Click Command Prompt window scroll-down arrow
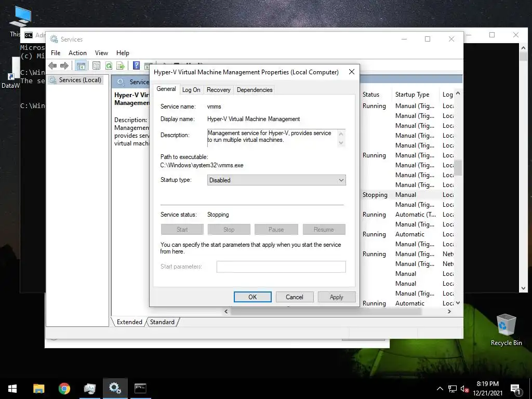The width and height of the screenshot is (532, 399). pos(523,288)
